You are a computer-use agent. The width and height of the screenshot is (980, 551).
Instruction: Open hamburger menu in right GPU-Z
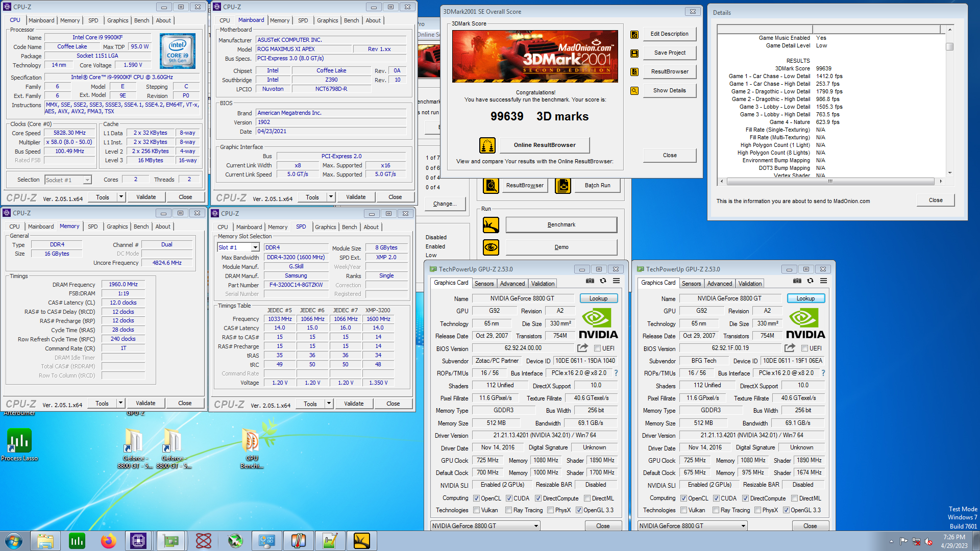click(823, 281)
